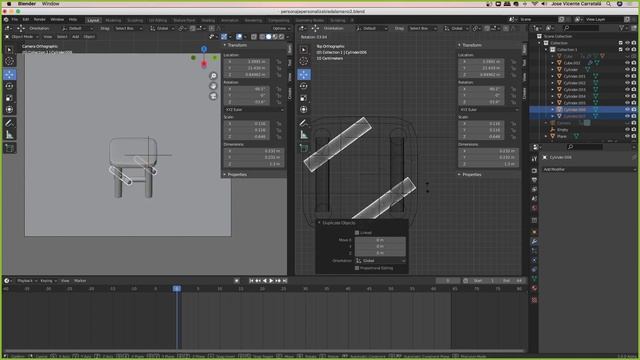This screenshot has width=640, height=360.
Task: Enable the Proportional Editing checkbox
Action: click(357, 268)
